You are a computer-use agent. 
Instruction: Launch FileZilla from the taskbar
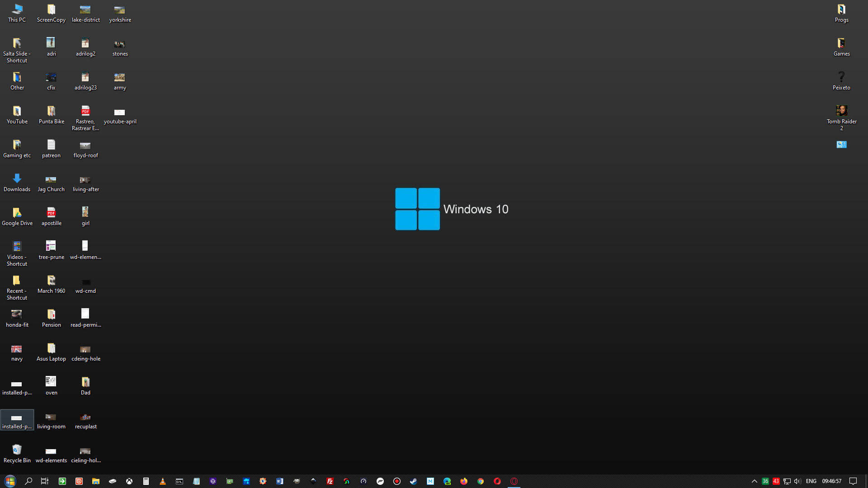pyautogui.click(x=330, y=481)
